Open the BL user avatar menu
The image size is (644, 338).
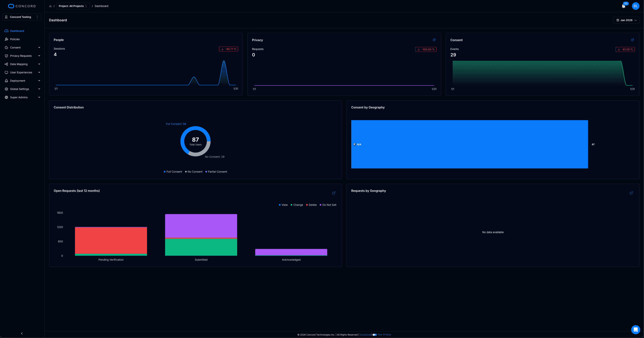pyautogui.click(x=635, y=6)
